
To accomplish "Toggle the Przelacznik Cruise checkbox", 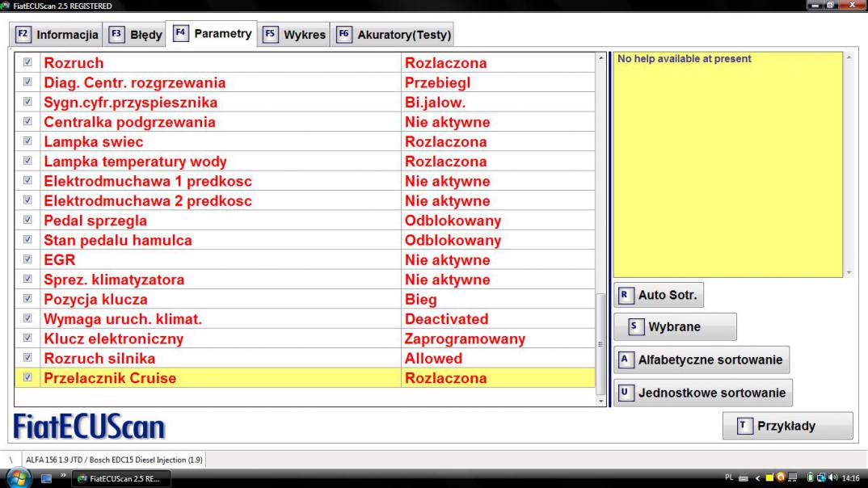I will point(27,377).
